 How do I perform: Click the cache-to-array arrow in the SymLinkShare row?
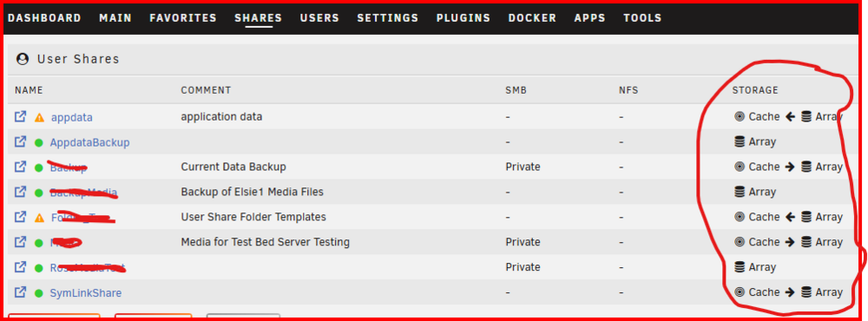790,292
